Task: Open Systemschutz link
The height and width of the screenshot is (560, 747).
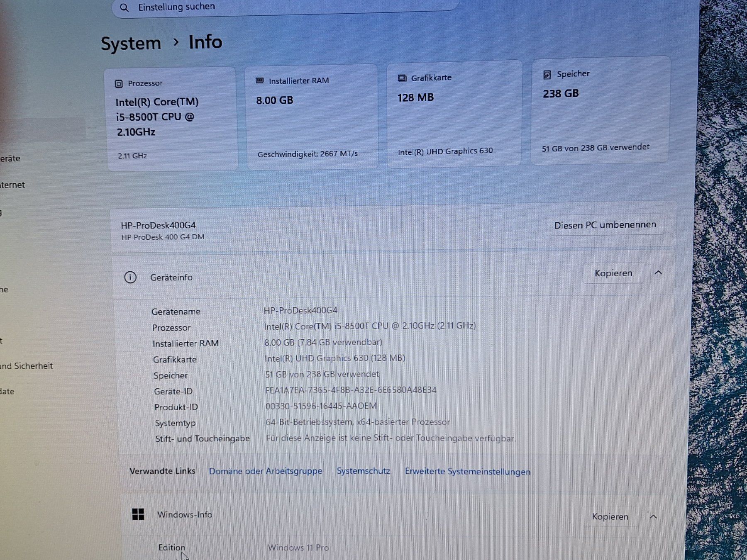Action: point(364,471)
